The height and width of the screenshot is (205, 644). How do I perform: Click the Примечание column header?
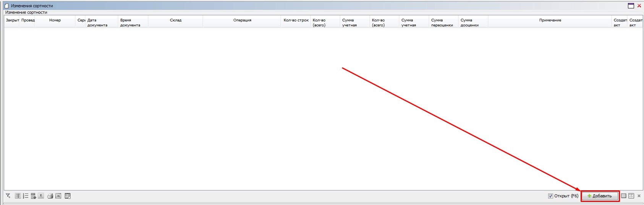[x=550, y=20]
